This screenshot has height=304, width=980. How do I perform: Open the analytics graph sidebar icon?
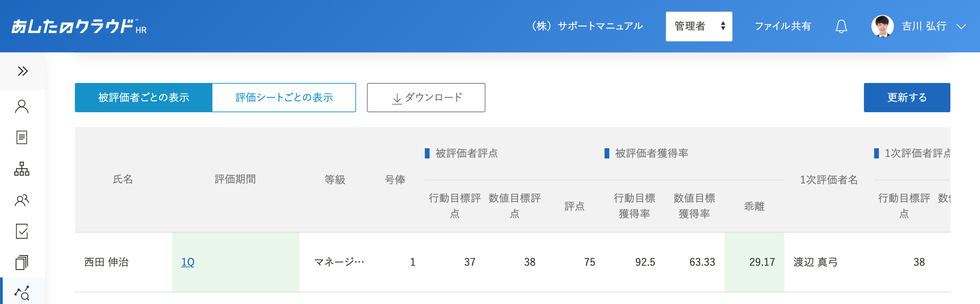(22, 293)
